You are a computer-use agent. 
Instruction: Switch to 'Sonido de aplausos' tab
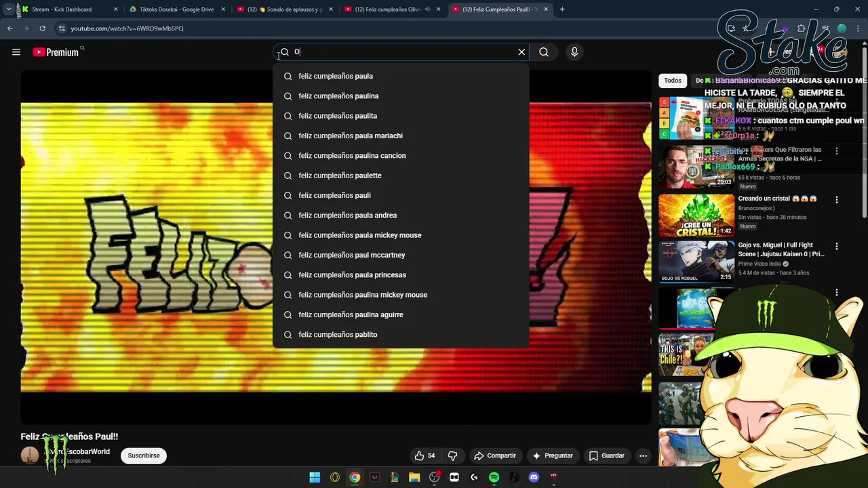point(284,9)
